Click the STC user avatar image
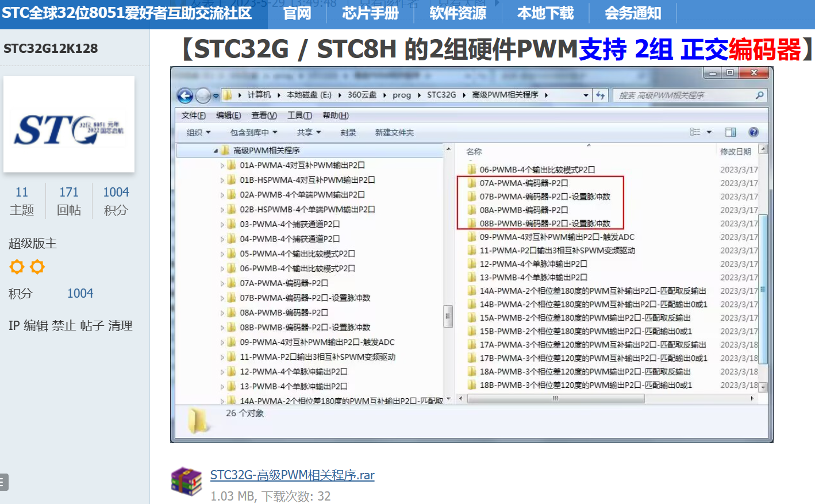Screen dimensions: 815x504 [69, 124]
